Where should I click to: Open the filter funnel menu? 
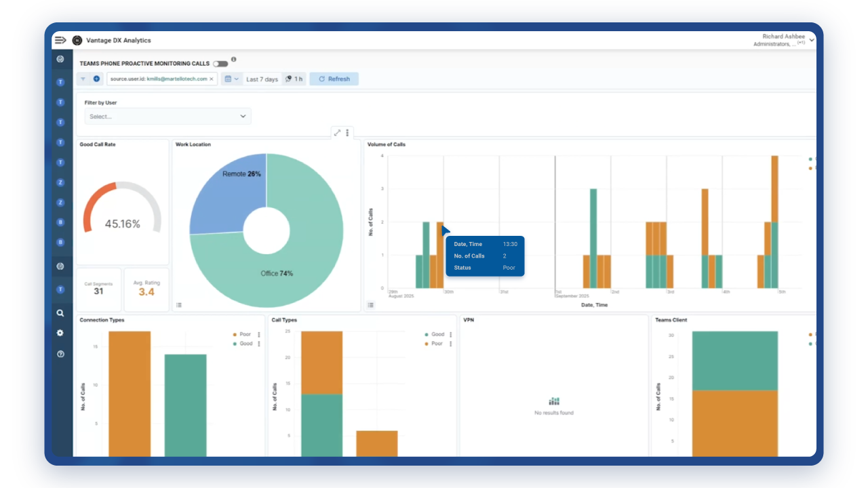coord(83,79)
